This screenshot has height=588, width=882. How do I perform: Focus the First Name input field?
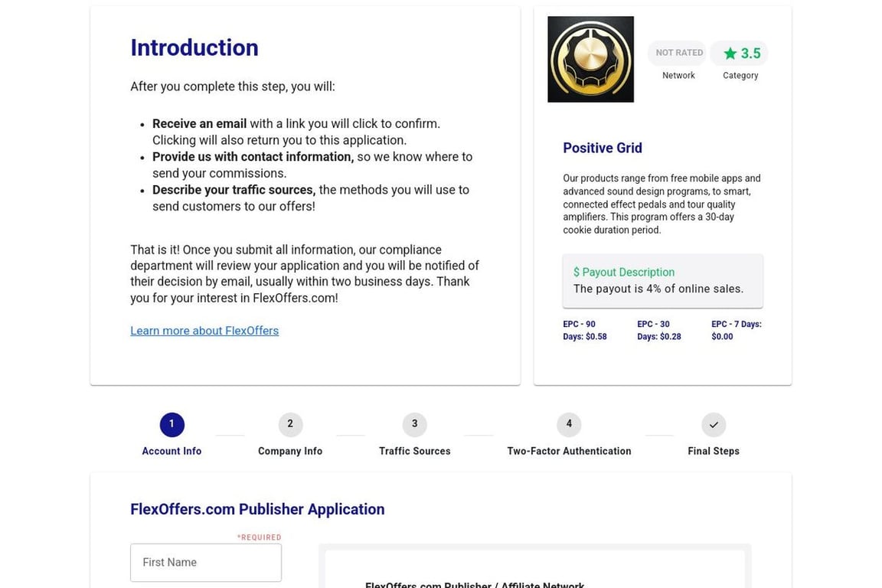point(206,563)
